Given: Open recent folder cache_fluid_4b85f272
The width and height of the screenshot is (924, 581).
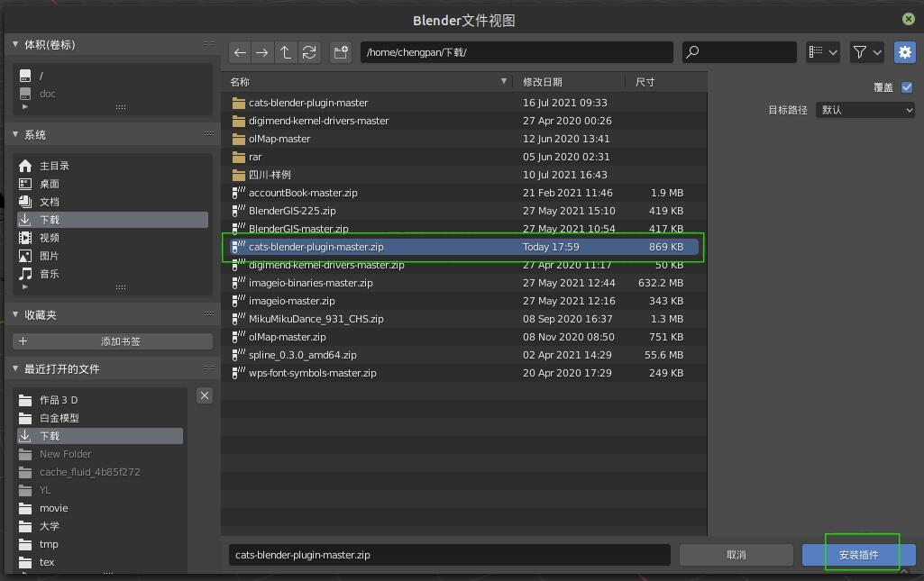Looking at the screenshot, I should click(100, 472).
